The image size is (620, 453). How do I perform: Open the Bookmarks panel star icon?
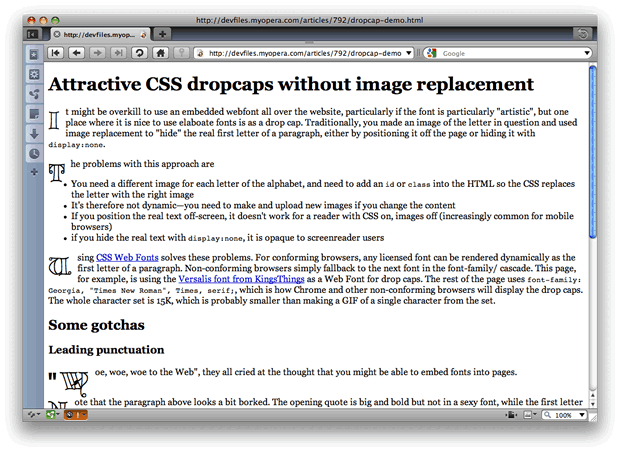pyautogui.click(x=34, y=55)
